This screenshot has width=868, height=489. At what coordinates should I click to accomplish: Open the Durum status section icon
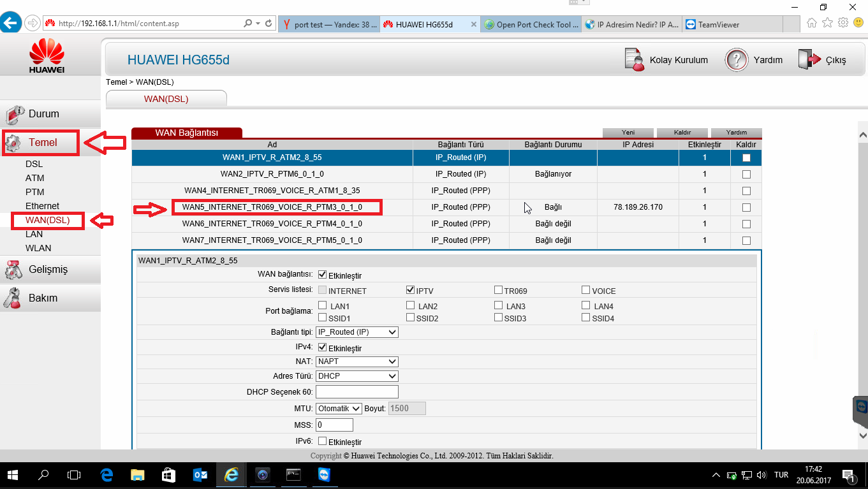click(15, 115)
